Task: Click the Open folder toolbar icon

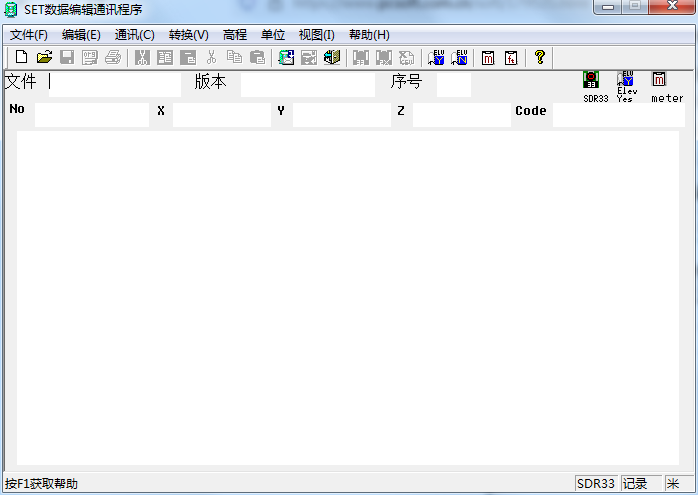Action: (x=44, y=58)
